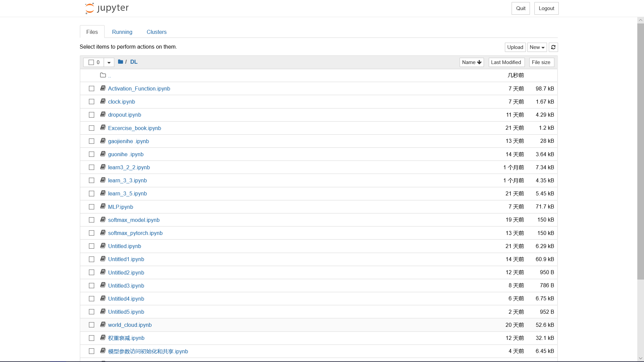The image size is (644, 362).
Task: Click the refresh icon on toolbar
Action: [x=553, y=47]
